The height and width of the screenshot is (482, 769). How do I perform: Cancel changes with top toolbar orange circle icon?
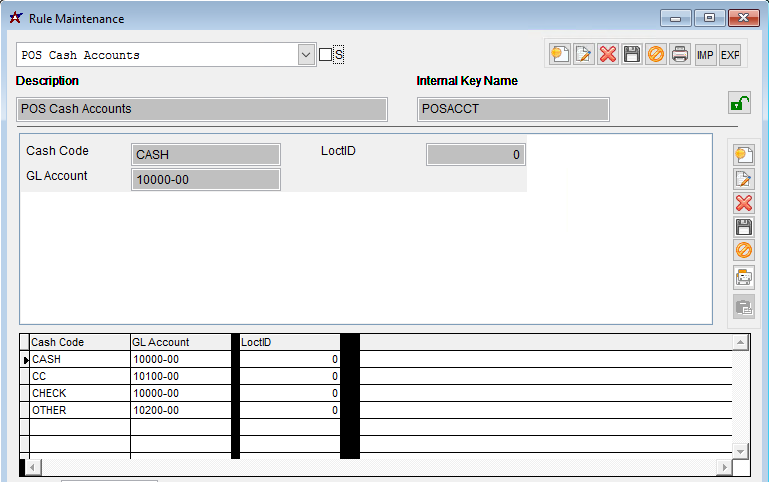tap(656, 55)
